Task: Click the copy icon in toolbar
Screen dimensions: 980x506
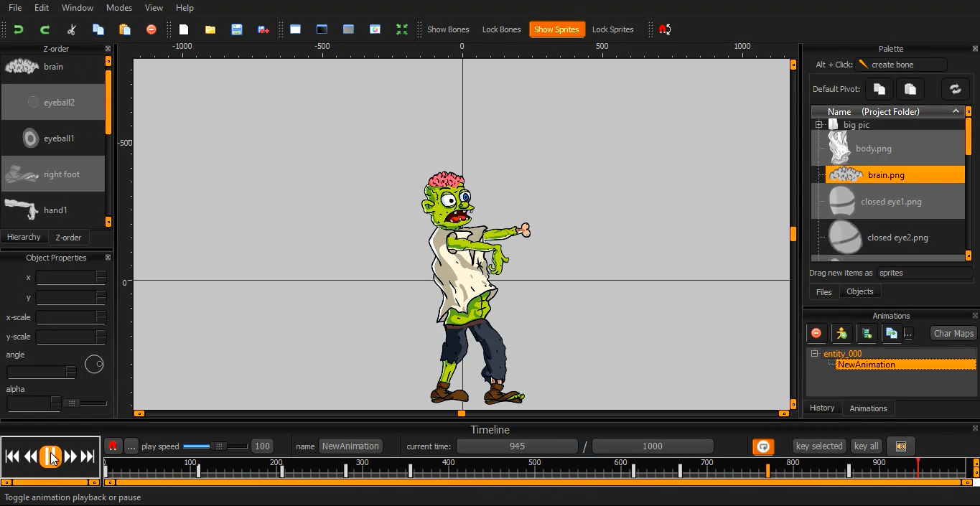Action: [98, 29]
